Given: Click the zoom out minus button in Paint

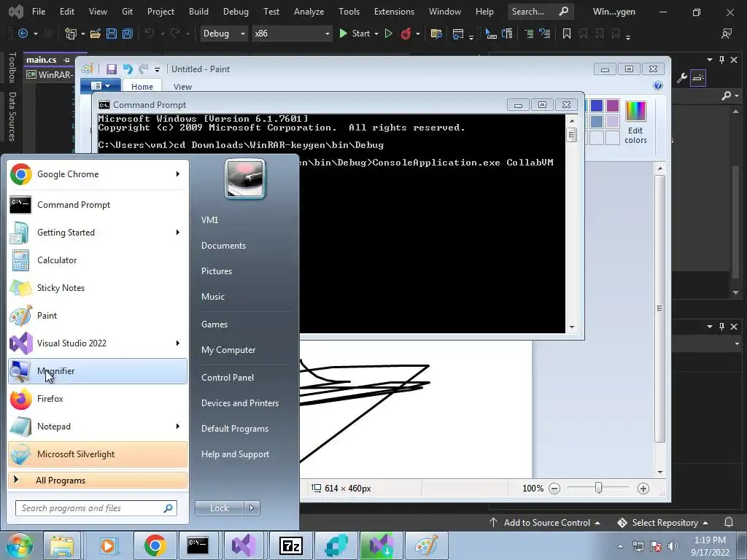Looking at the screenshot, I should (x=554, y=488).
